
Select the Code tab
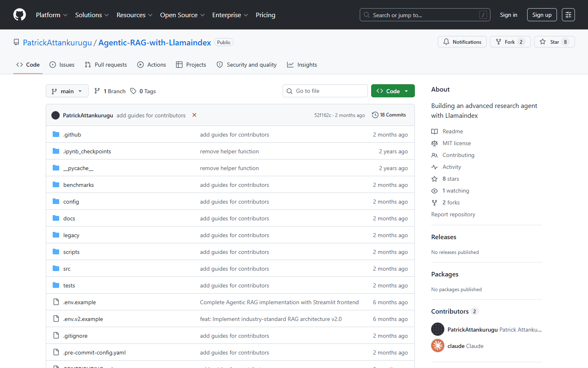pos(28,65)
